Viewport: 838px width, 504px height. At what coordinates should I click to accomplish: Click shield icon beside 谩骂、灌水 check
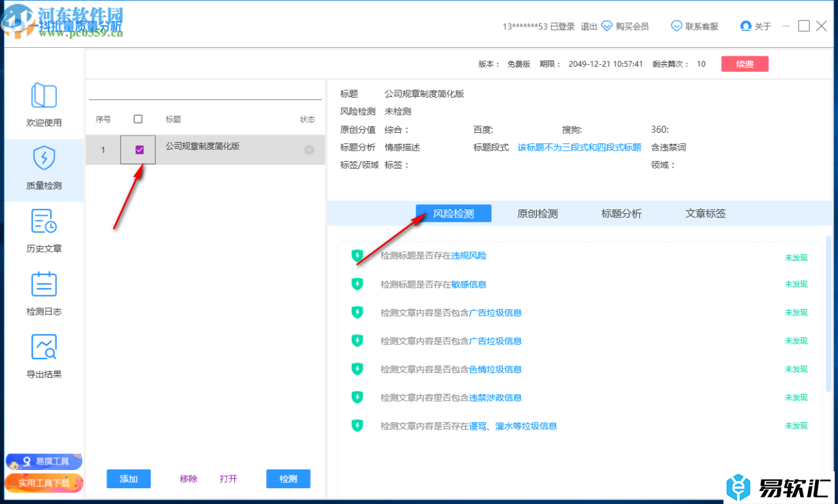[357, 425]
